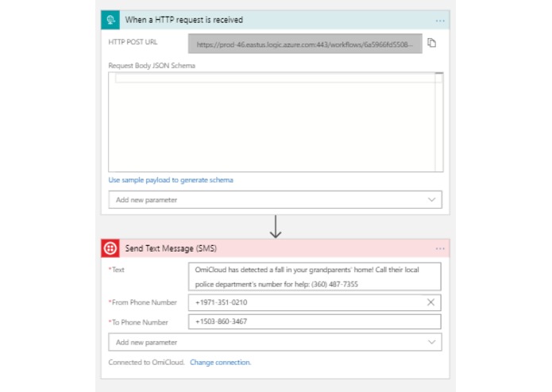The image size is (552, 392).
Task: Expand Add new parameter in SMS action
Action: tap(276, 342)
